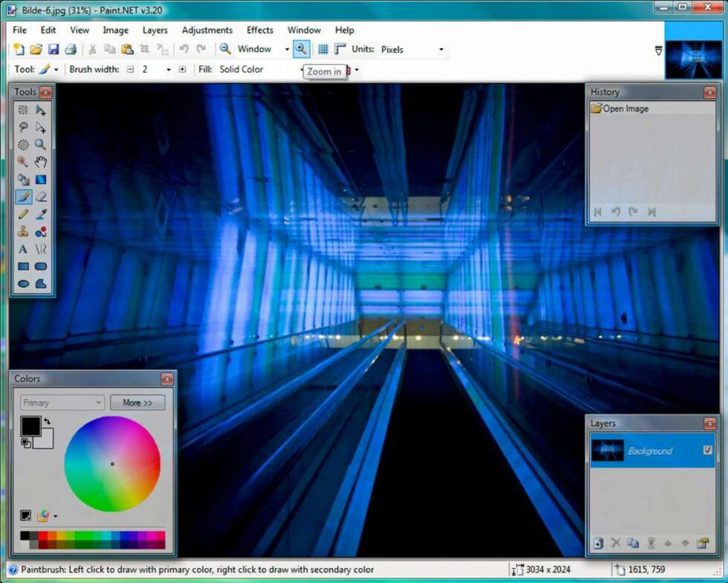Image resolution: width=728 pixels, height=583 pixels.
Task: Select Open Image history entry
Action: [x=652, y=108]
